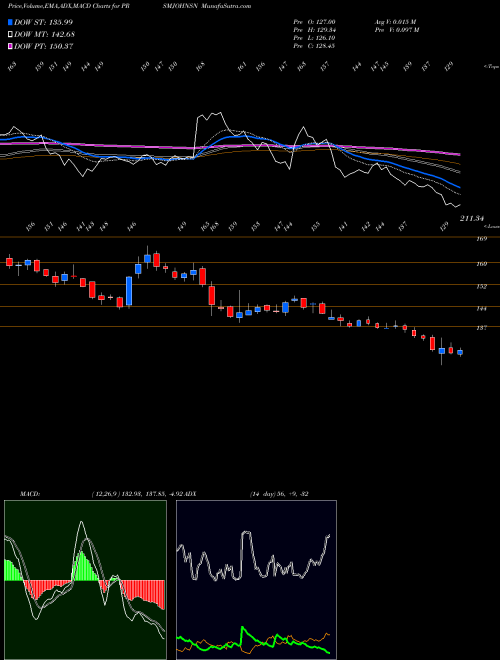Open the dark blue ADX chart panel
The image size is (500, 660).
256,580
